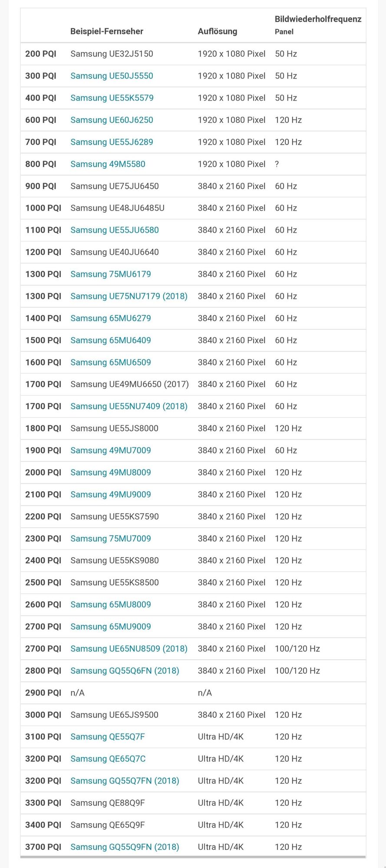386x868 pixels.
Task: Open the Samsung 49M5580 link
Action: (x=108, y=164)
